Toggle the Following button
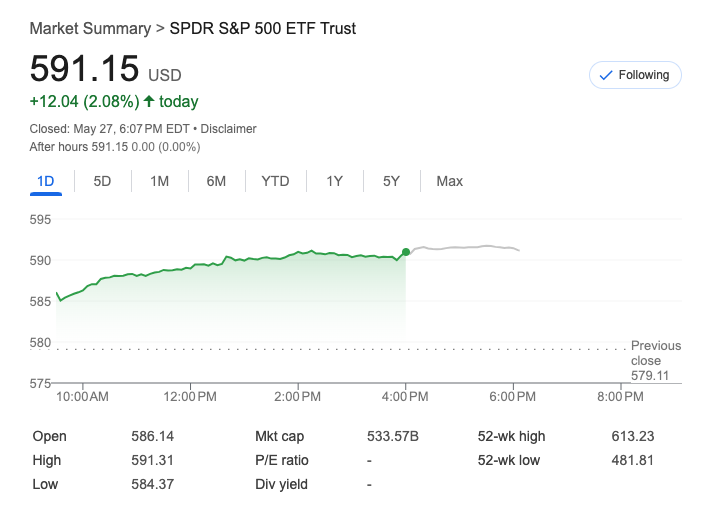 click(635, 75)
